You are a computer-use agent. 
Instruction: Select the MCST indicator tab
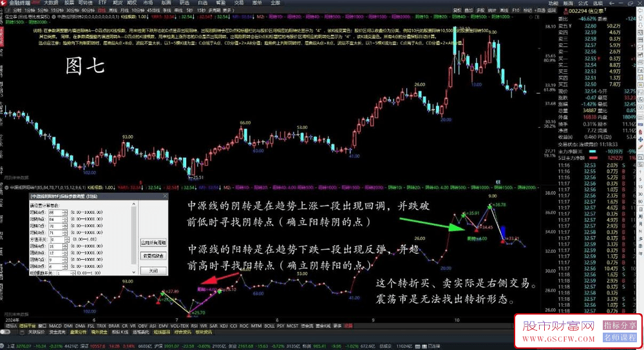point(292,326)
